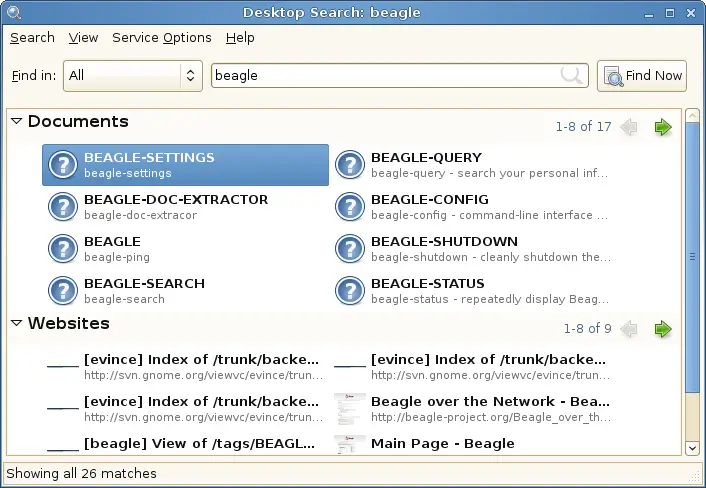Select the BEAGLE-SEARCH document result
The height and width of the screenshot is (488, 706).
click(143, 290)
